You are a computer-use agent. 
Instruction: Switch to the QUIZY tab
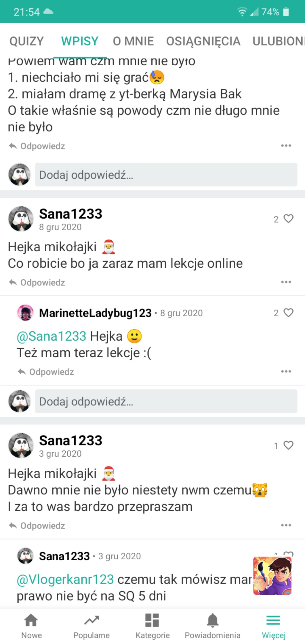pyautogui.click(x=26, y=41)
